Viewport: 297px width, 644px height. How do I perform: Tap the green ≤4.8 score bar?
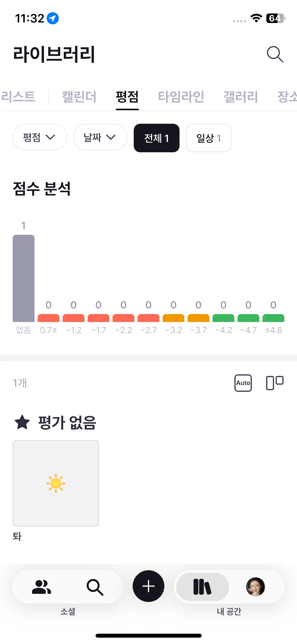pos(273,318)
